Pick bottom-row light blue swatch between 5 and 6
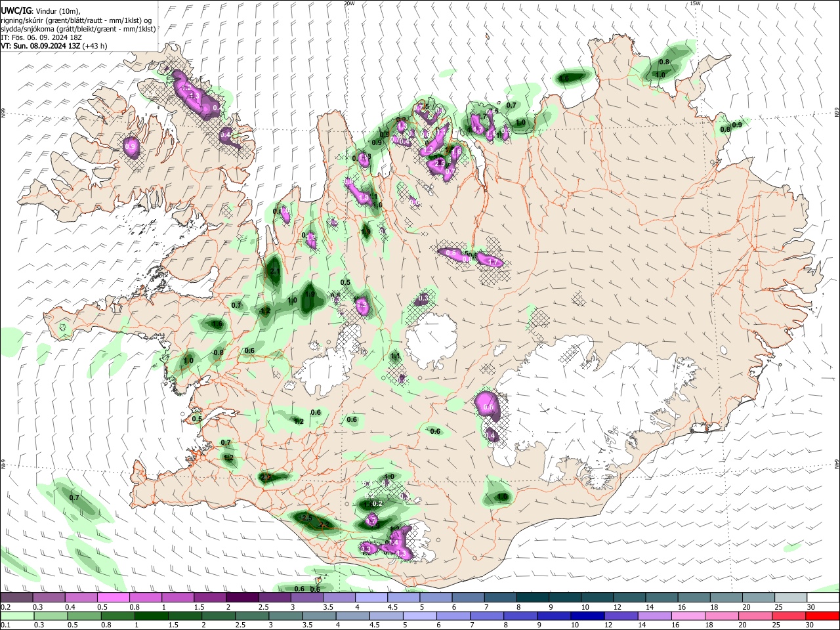The image size is (840, 630). (421, 616)
